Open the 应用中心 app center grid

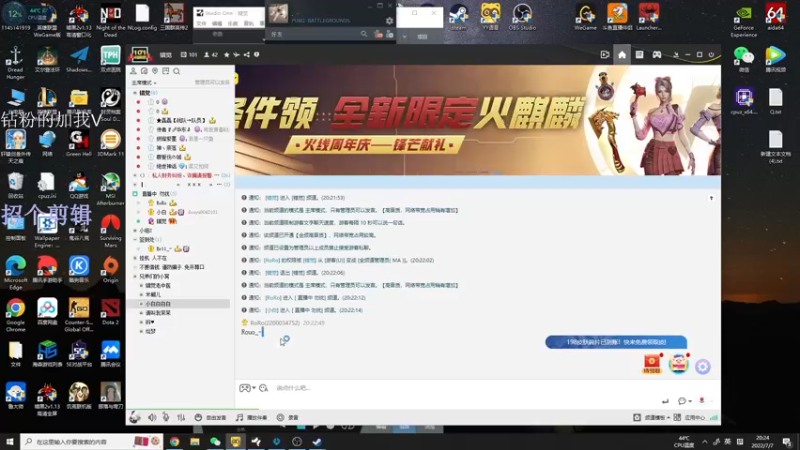[x=689, y=417]
